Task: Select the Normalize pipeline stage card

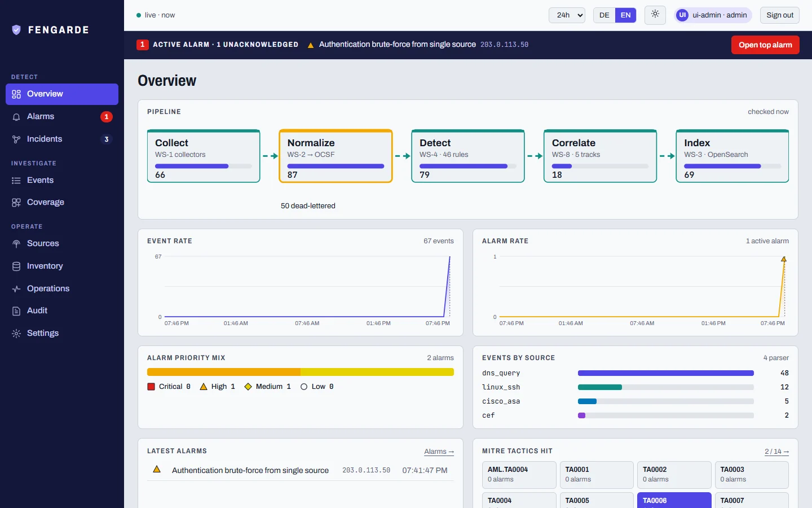Action: click(x=336, y=156)
